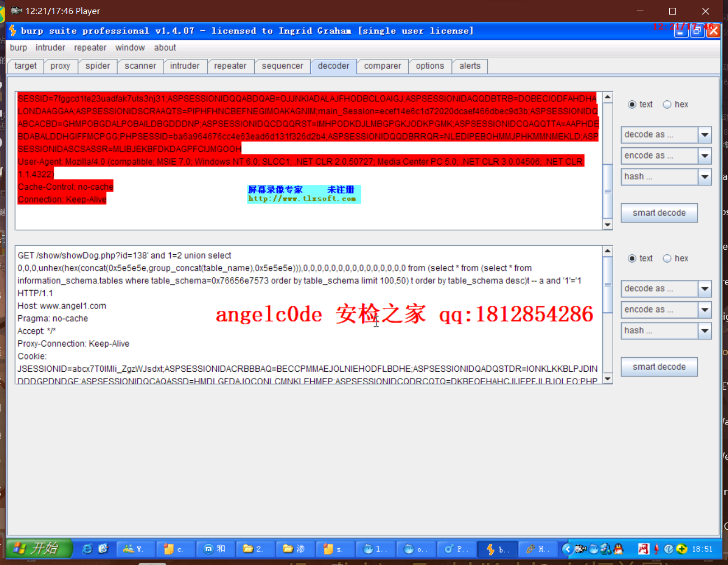Image resolution: width=728 pixels, height=565 pixels.
Task: Open upper 'hash ...' dropdown
Action: 666,176
